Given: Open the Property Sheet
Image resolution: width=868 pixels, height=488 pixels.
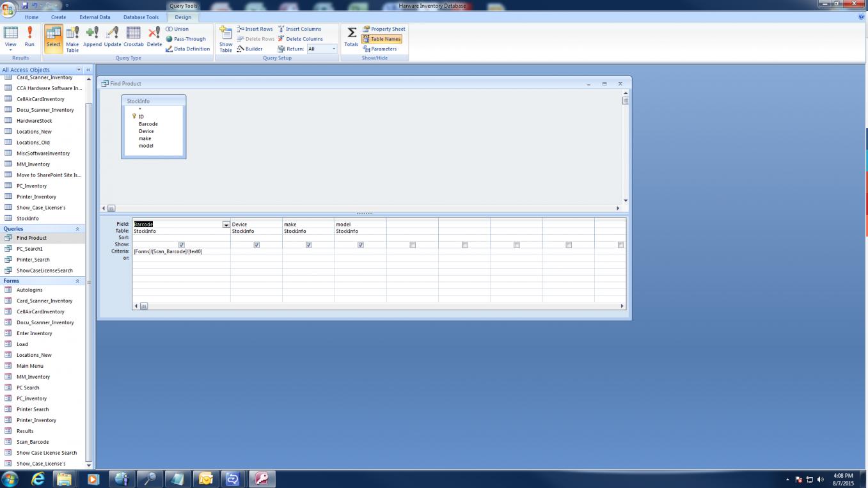Looking at the screenshot, I should (384, 29).
